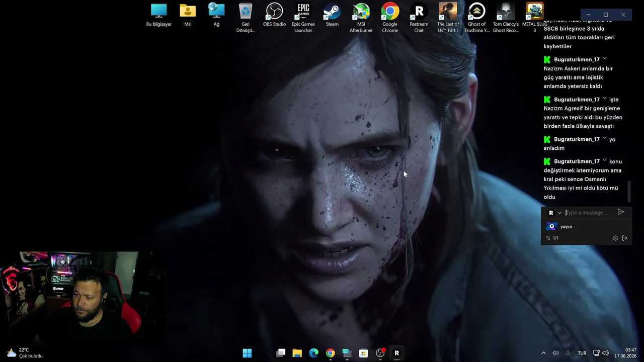Select the MSI Afterburner desktop shortcut

point(361,18)
